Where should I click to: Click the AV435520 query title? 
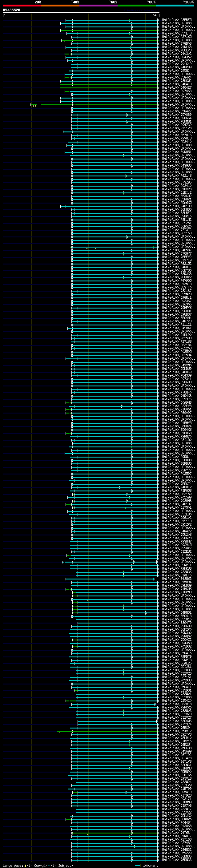(x=11, y=10)
